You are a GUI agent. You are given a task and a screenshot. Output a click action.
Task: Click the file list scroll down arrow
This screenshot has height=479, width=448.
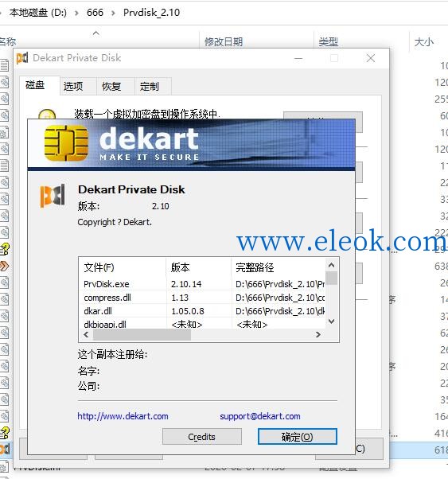point(331,321)
